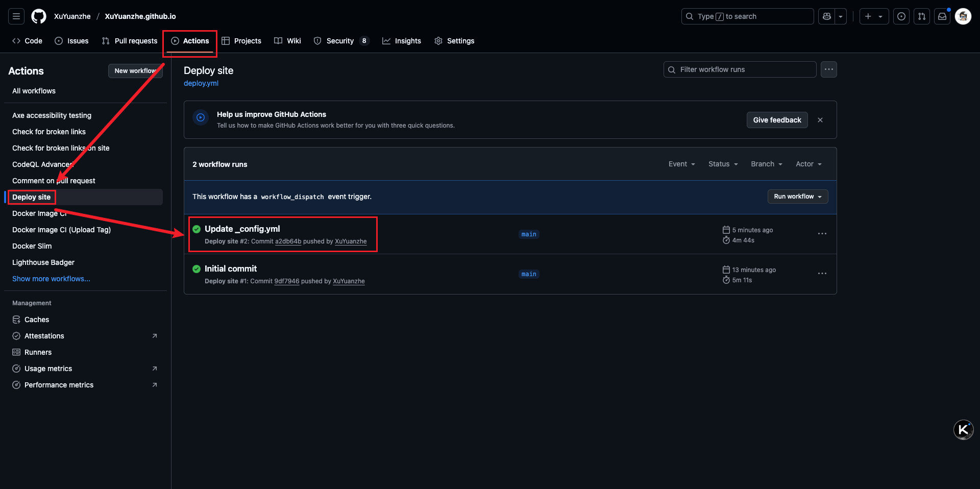980x489 pixels.
Task: Open the Actor filter dropdown
Action: point(809,164)
